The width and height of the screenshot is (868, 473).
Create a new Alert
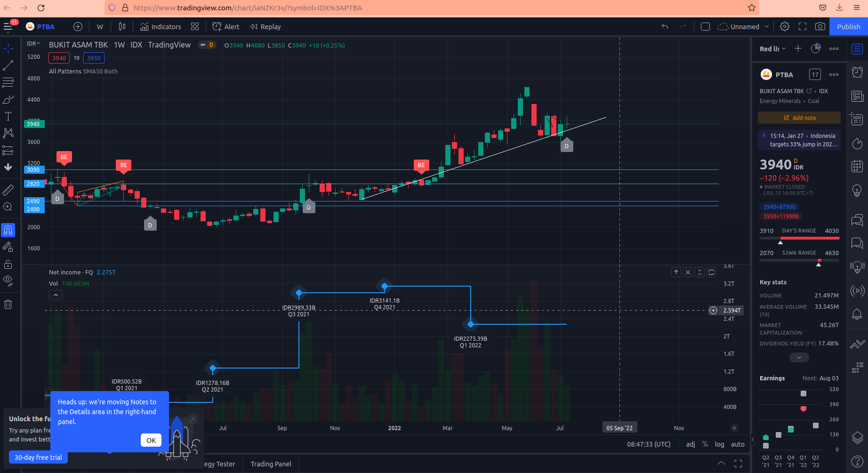[x=226, y=27]
